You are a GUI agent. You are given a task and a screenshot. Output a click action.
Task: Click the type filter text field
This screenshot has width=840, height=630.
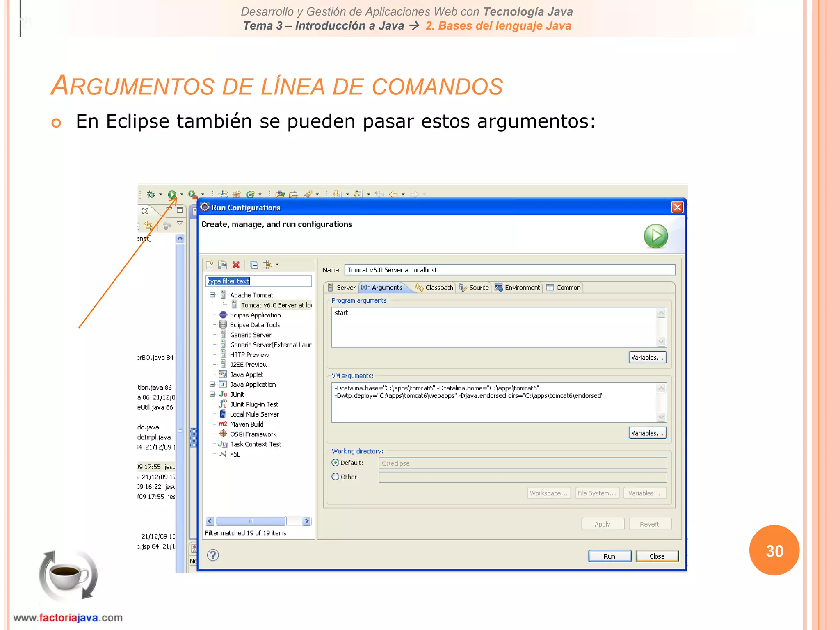(x=258, y=281)
